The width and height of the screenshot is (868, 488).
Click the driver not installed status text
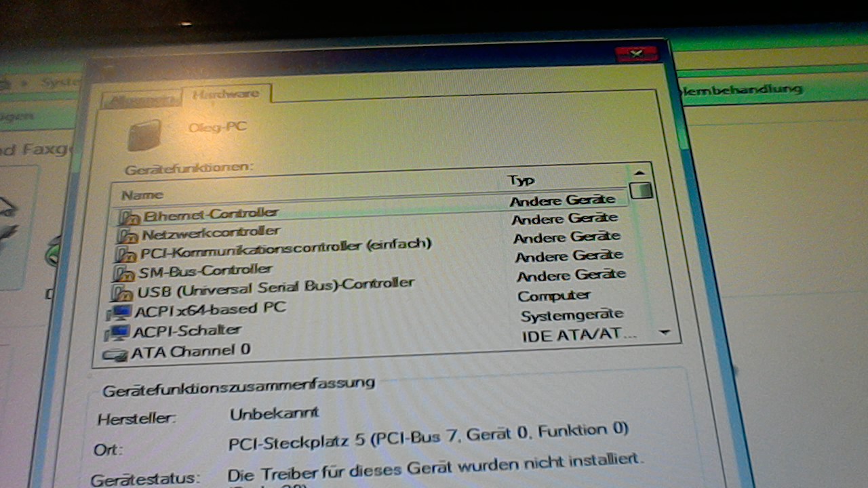(x=435, y=468)
